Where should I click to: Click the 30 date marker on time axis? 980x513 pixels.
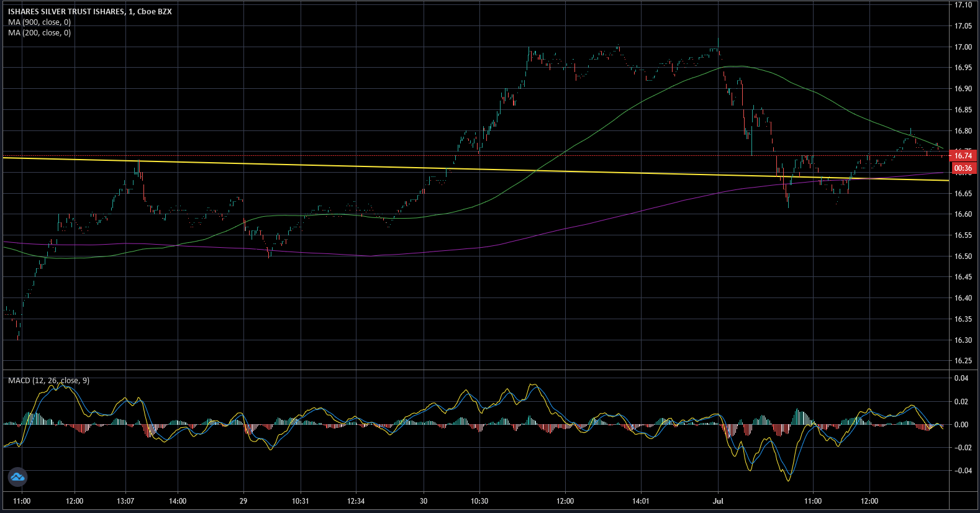pos(424,501)
